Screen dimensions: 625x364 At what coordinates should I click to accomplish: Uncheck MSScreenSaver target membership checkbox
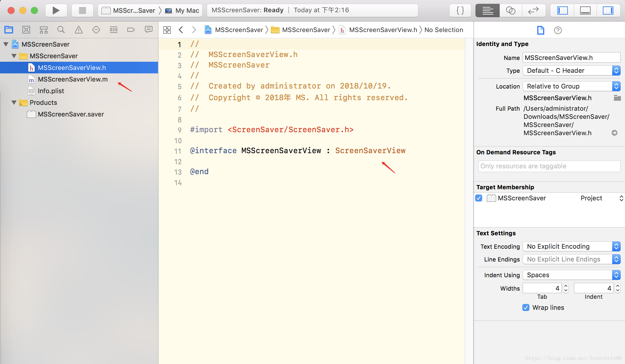pos(479,198)
